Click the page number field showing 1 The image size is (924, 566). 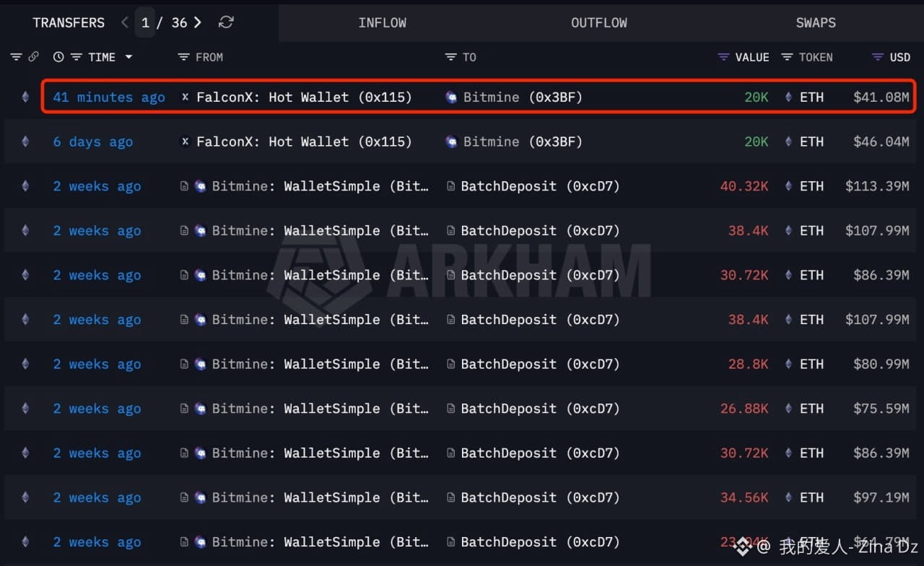pos(145,22)
